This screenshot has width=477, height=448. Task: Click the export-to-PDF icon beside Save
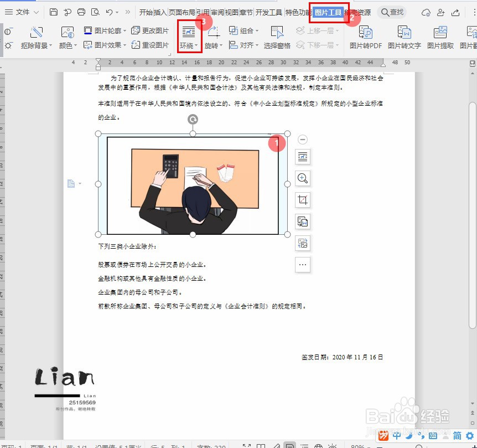[x=68, y=12]
